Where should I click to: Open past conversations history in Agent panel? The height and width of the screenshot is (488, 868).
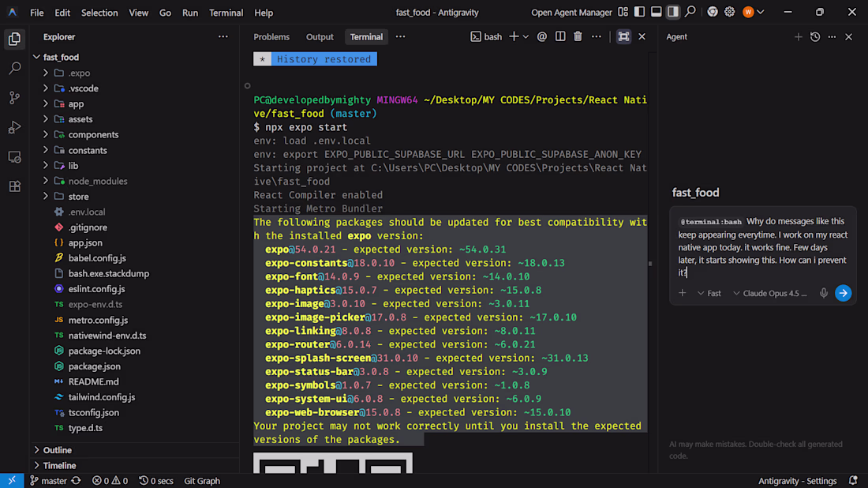pyautogui.click(x=815, y=37)
